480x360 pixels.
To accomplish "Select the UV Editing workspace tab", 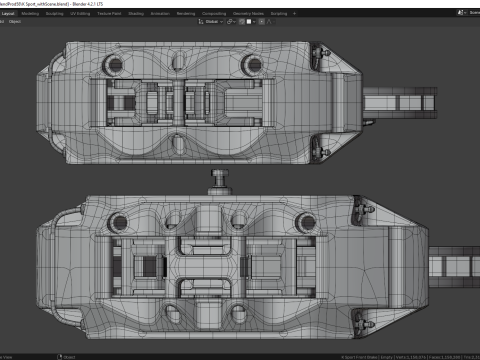I will 80,14.
